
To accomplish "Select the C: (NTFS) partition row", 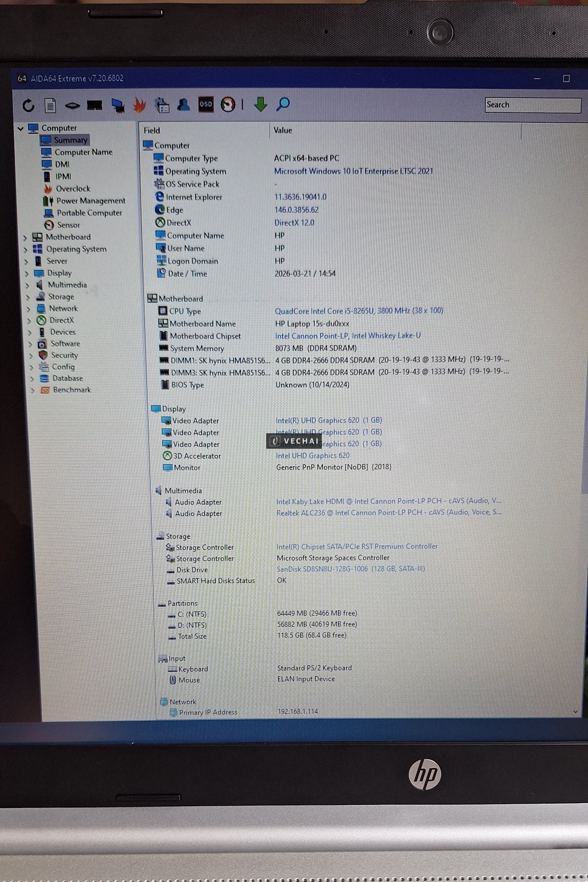I will tap(262, 613).
